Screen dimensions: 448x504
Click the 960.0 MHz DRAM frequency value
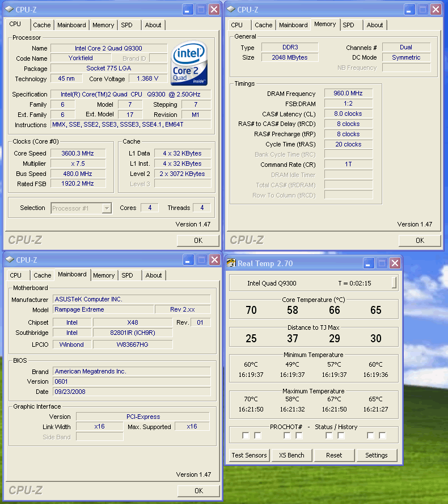[348, 93]
